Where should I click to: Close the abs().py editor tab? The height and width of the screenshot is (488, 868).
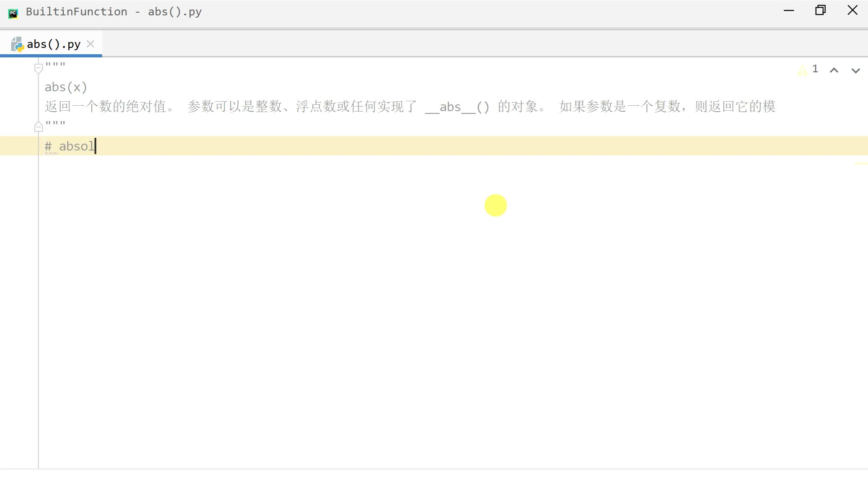[90, 44]
